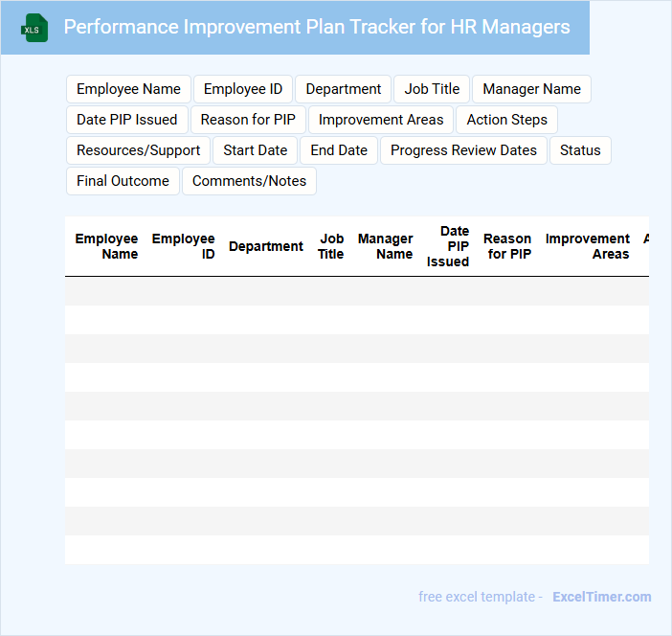This screenshot has height=636, width=672.
Task: Select the Resources/Support tag
Action: click(138, 150)
